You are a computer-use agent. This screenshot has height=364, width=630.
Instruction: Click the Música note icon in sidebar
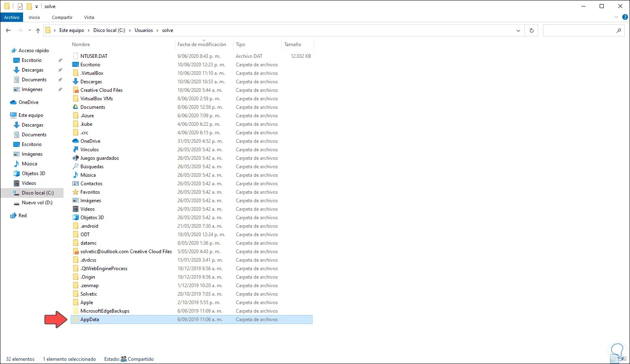point(17,164)
